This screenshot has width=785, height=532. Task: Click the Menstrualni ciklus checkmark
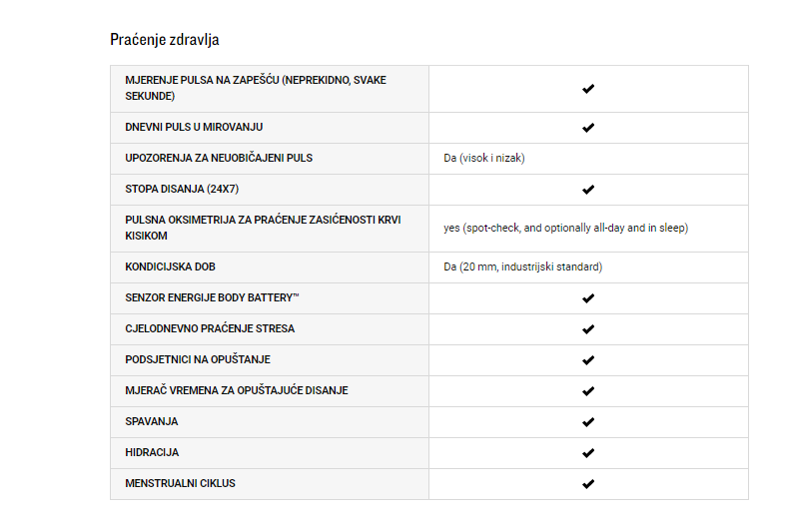click(x=588, y=484)
